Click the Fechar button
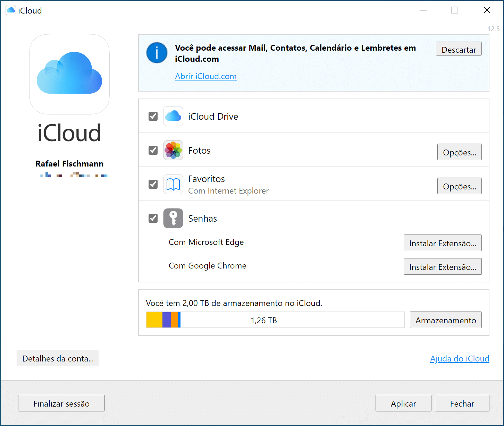504x426 pixels. point(462,403)
